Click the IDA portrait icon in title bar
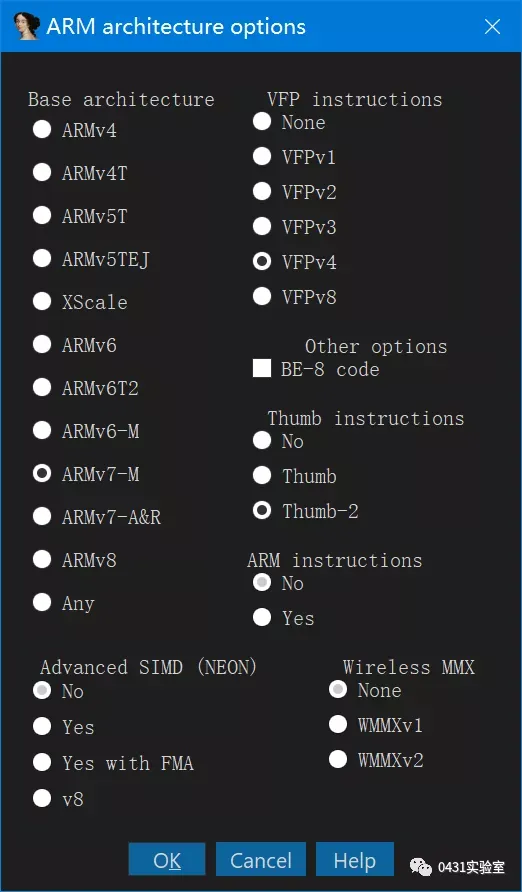 (x=27, y=27)
